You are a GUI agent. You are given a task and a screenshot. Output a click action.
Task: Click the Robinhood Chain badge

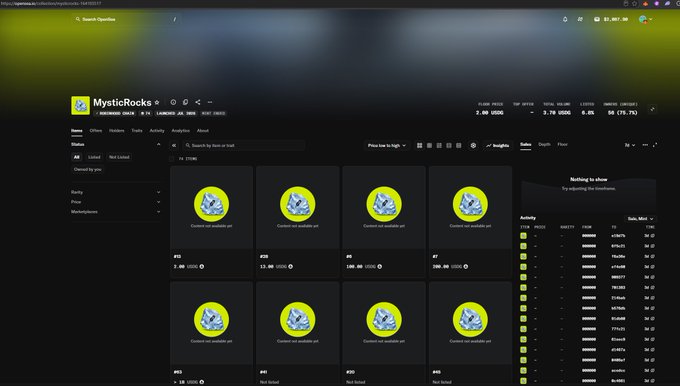[115, 113]
